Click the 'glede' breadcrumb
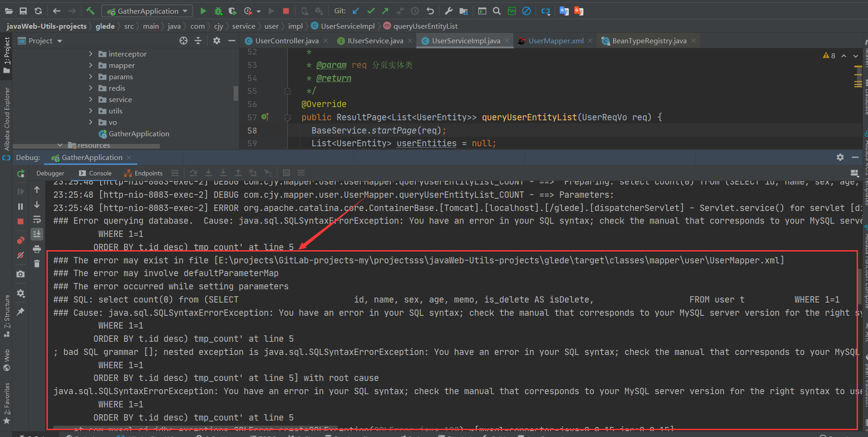This screenshot has height=437, width=868. [105, 26]
